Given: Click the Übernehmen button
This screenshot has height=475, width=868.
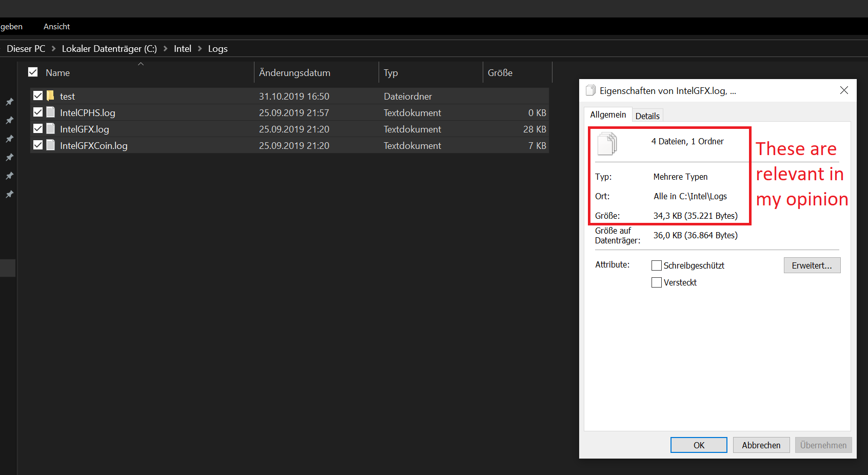Looking at the screenshot, I should tap(823, 445).
